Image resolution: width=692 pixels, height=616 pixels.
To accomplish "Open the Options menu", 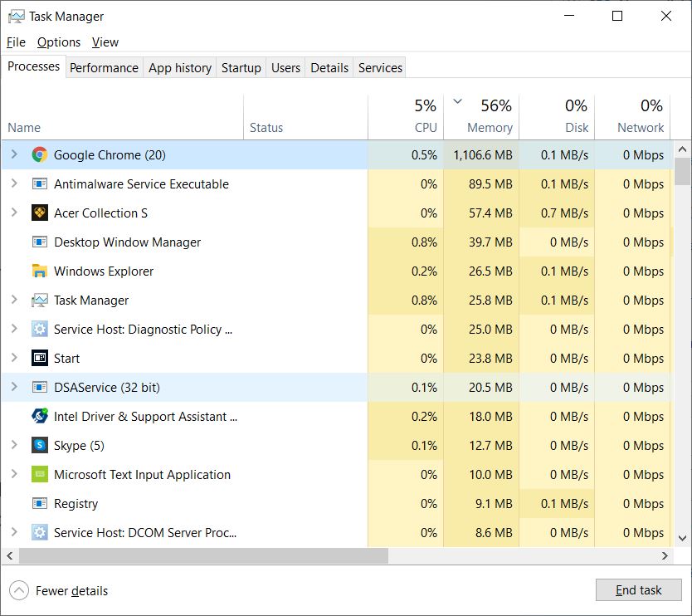I will 59,42.
